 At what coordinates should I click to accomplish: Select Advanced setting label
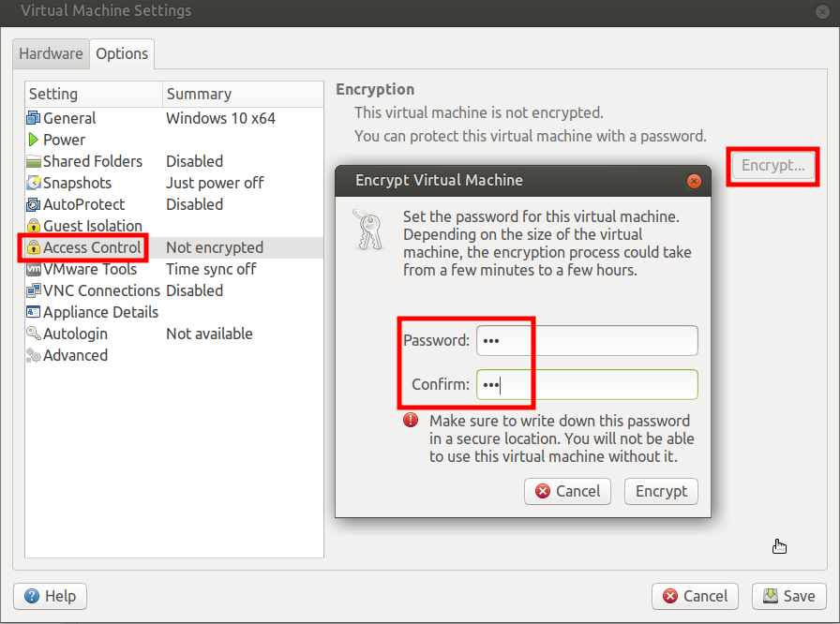click(x=76, y=355)
